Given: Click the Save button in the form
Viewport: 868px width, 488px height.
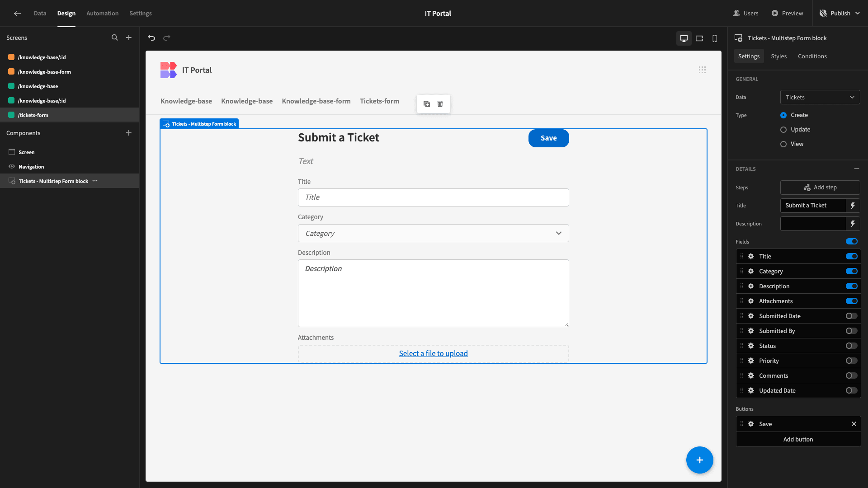Looking at the screenshot, I should (x=549, y=138).
